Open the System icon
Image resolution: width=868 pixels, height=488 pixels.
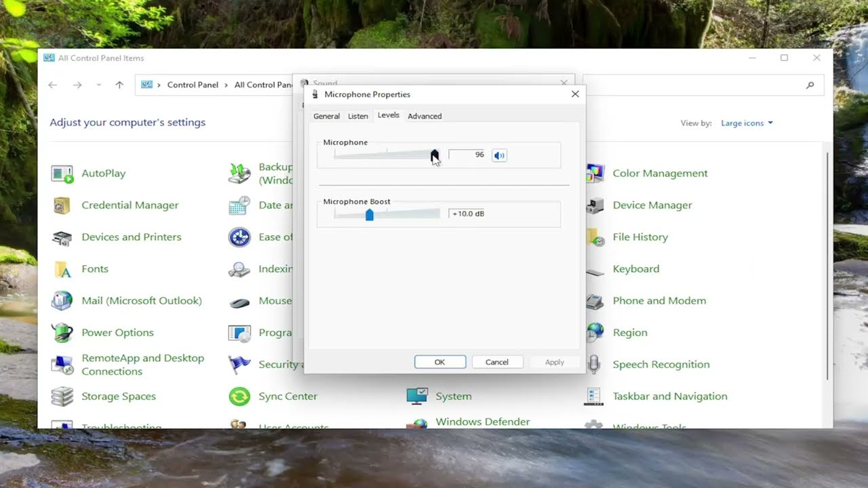click(417, 396)
